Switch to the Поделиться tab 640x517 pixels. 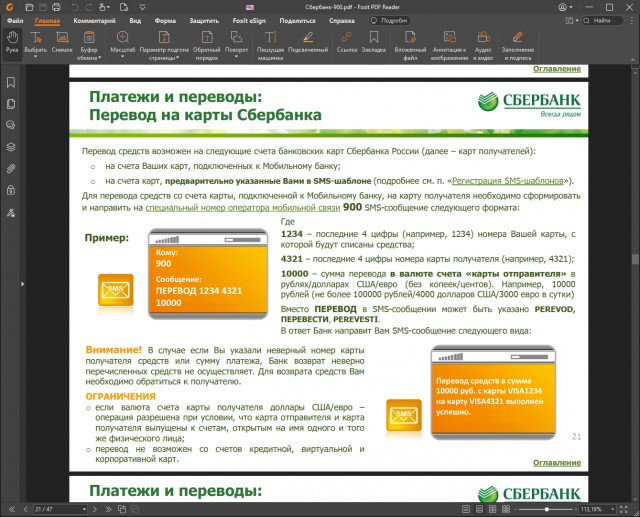298,20
